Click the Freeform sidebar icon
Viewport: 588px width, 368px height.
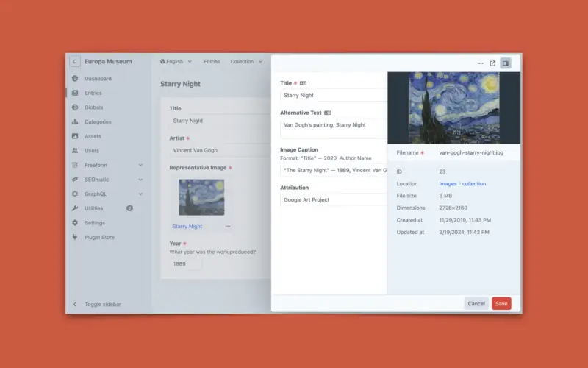pos(75,165)
